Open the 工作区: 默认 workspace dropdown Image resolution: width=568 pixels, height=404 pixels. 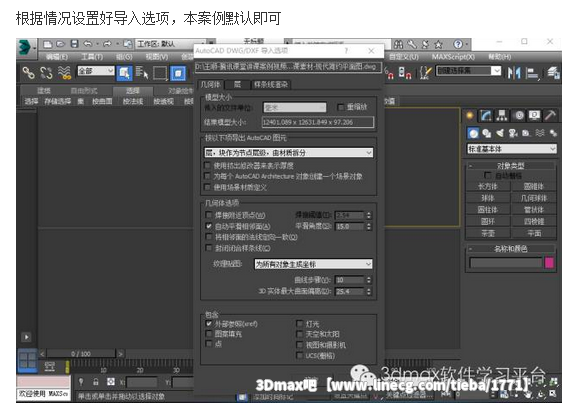coord(171,44)
